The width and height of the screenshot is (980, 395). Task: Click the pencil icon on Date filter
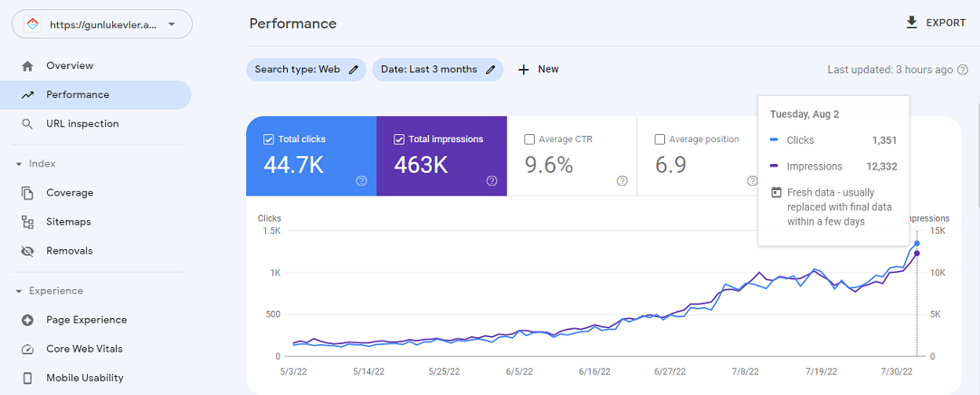pyautogui.click(x=490, y=70)
